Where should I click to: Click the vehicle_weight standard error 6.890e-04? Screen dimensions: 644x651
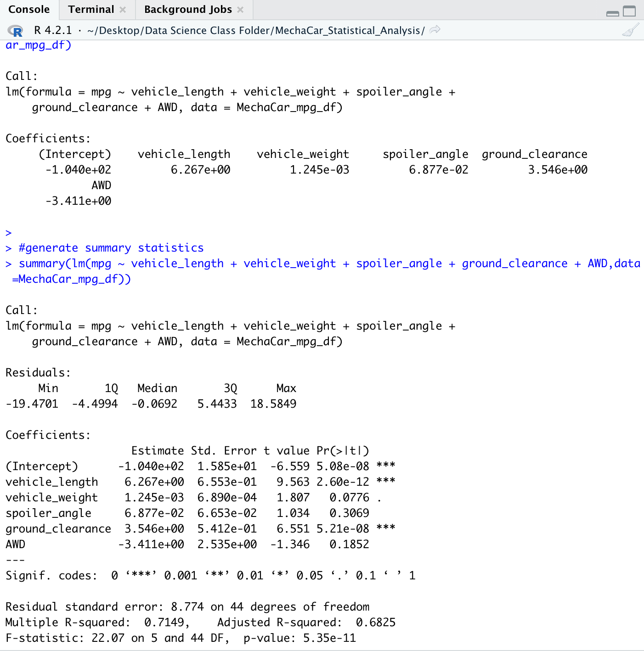coord(227,498)
